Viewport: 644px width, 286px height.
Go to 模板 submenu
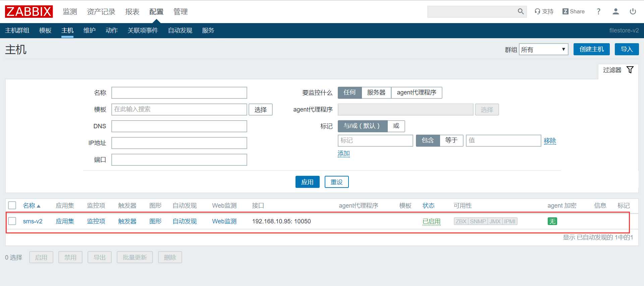(45, 30)
